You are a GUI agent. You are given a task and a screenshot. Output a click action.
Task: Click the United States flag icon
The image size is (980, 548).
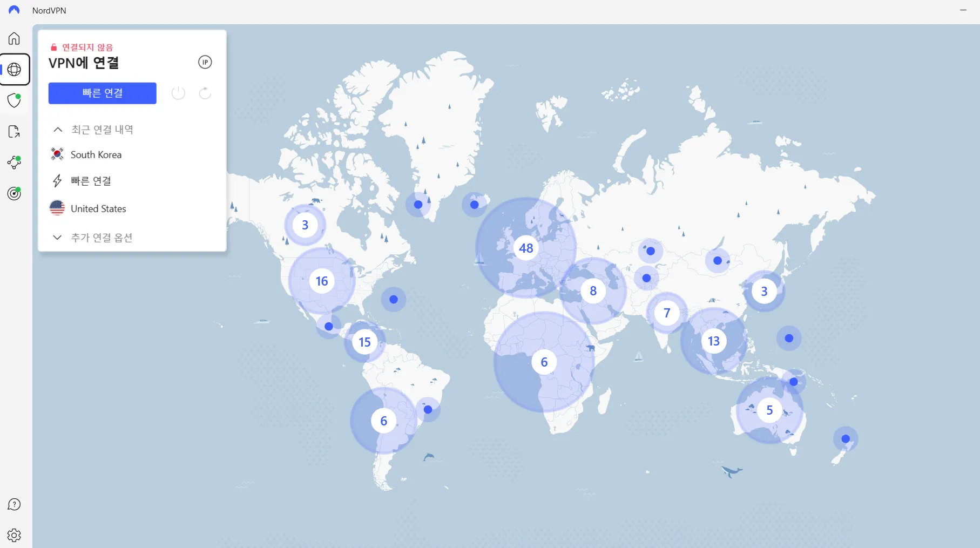click(x=57, y=208)
